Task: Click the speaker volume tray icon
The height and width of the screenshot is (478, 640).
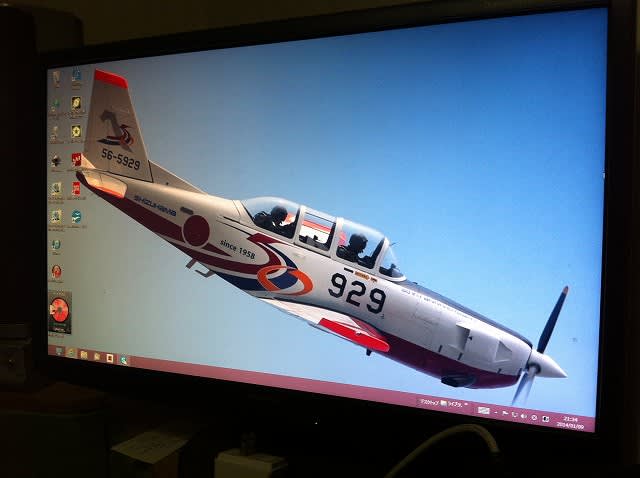Action: 524,416
